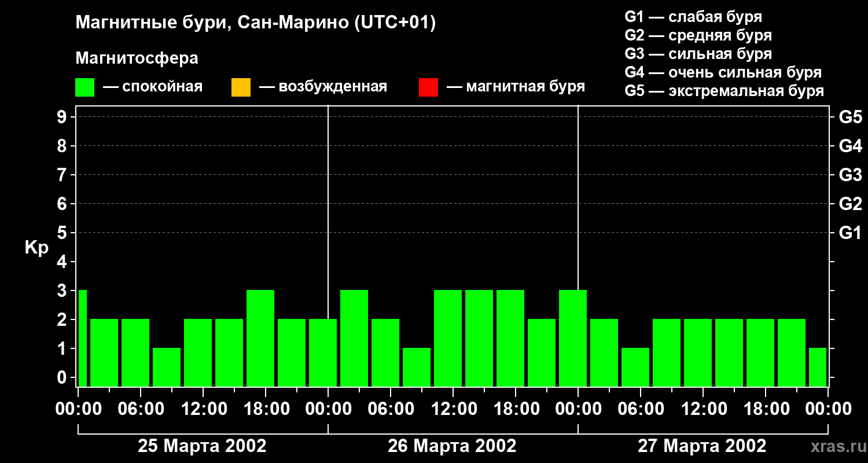Select the chart title 'Магнитные бури, Сан-Марино (UTC+01)'
The height and width of the screenshot is (463, 868).
pos(255,23)
